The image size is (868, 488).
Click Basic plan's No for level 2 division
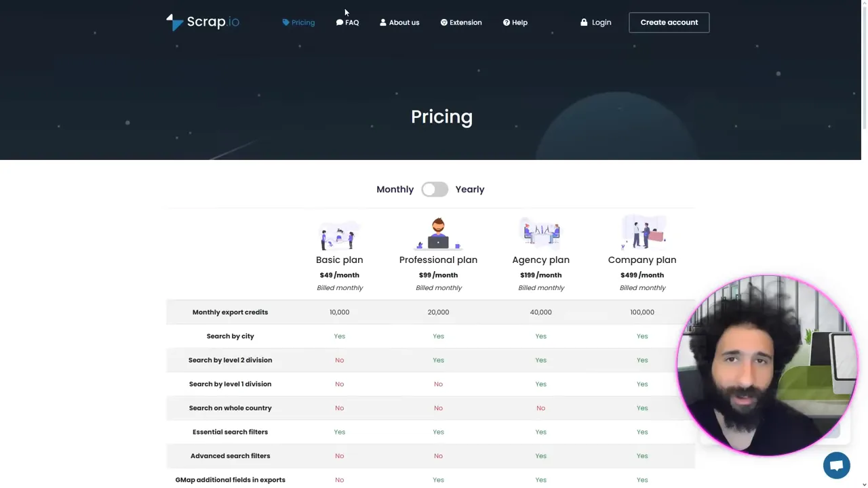click(x=339, y=360)
